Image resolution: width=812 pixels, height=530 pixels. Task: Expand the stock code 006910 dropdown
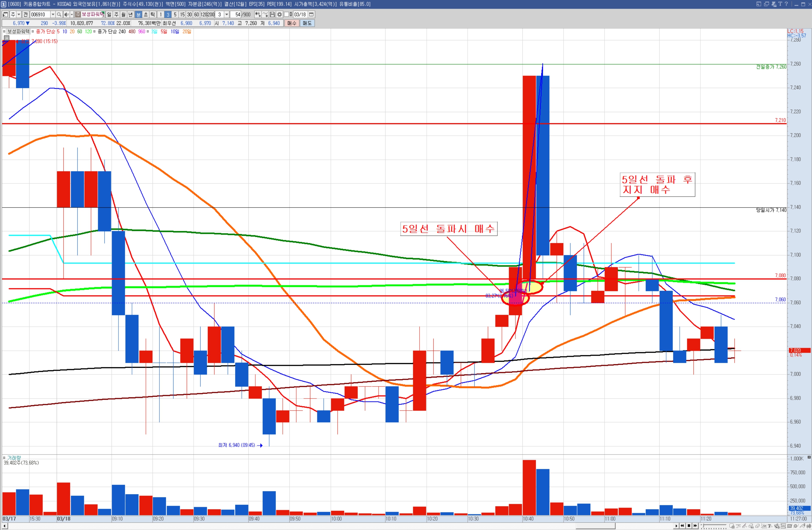53,14
